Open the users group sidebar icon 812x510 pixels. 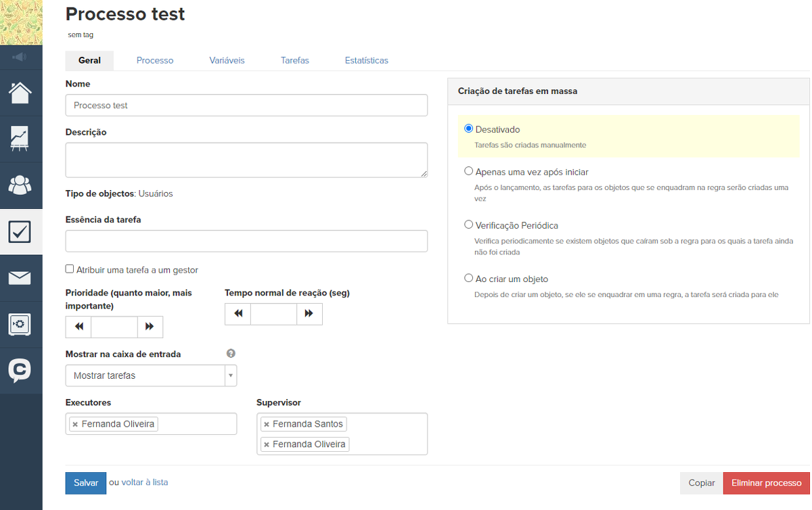[x=20, y=185]
